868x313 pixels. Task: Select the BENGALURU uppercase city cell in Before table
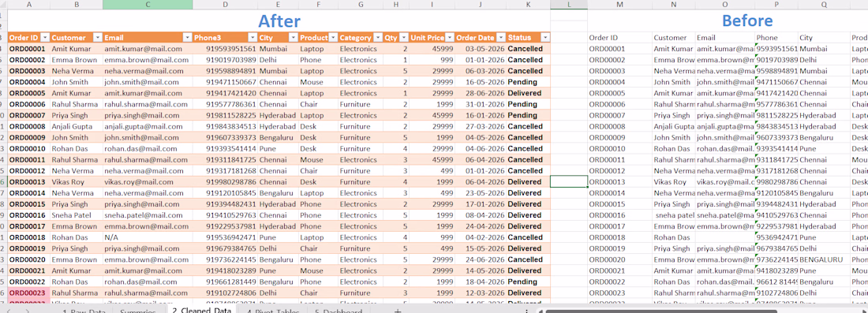click(x=825, y=259)
